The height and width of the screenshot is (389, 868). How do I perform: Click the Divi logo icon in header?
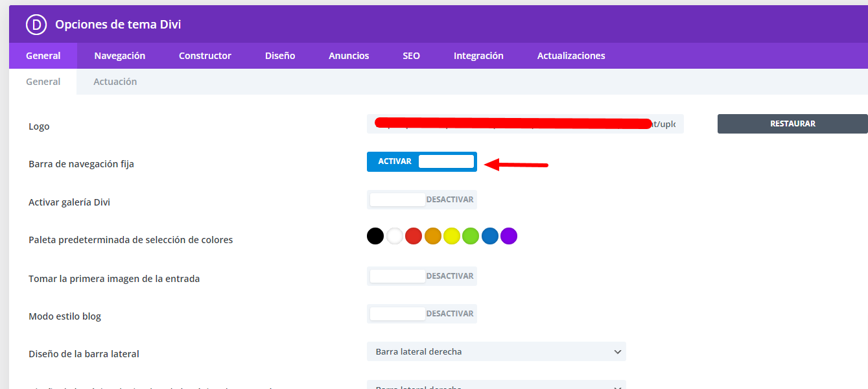tap(36, 25)
